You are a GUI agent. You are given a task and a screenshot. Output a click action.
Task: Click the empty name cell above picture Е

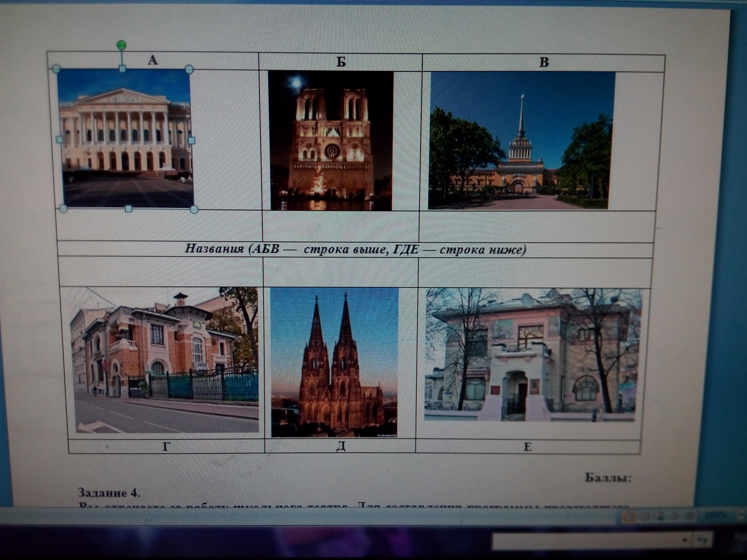pyautogui.click(x=534, y=272)
